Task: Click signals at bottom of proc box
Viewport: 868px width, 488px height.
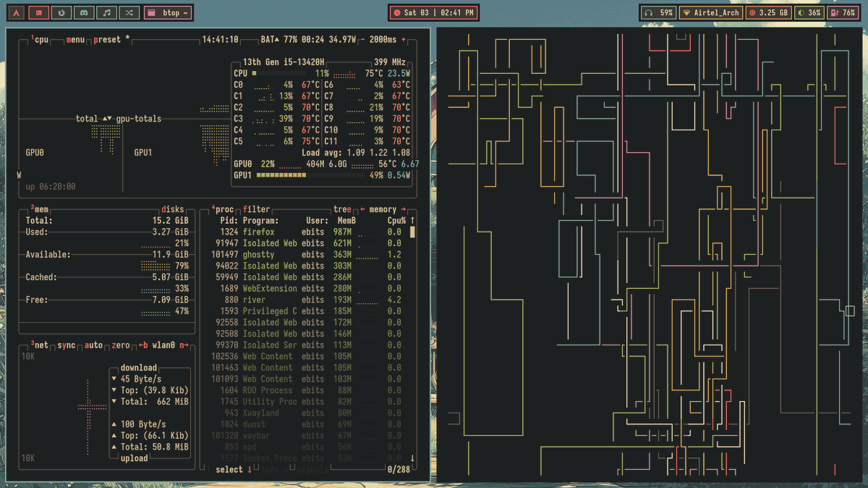Action: point(312,469)
